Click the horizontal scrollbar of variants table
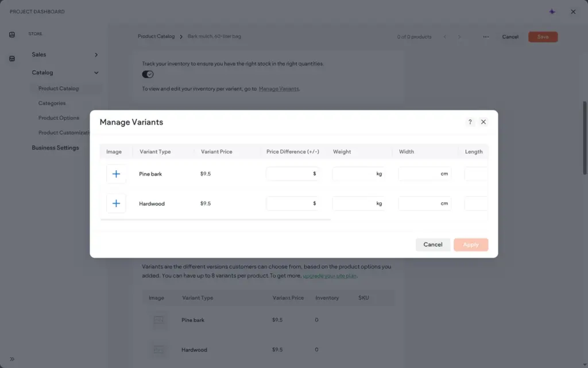The width and height of the screenshot is (588, 368). 216,220
